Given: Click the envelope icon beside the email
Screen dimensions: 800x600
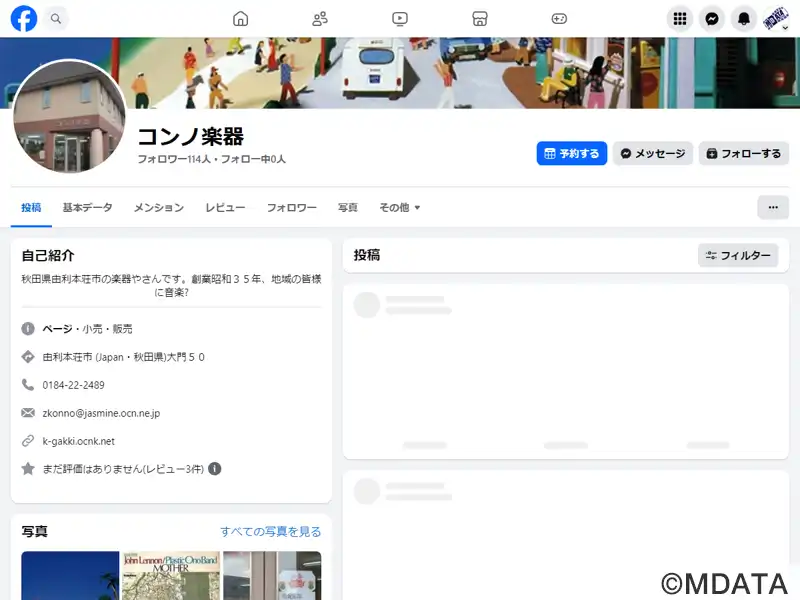Looking at the screenshot, I should 28,413.
